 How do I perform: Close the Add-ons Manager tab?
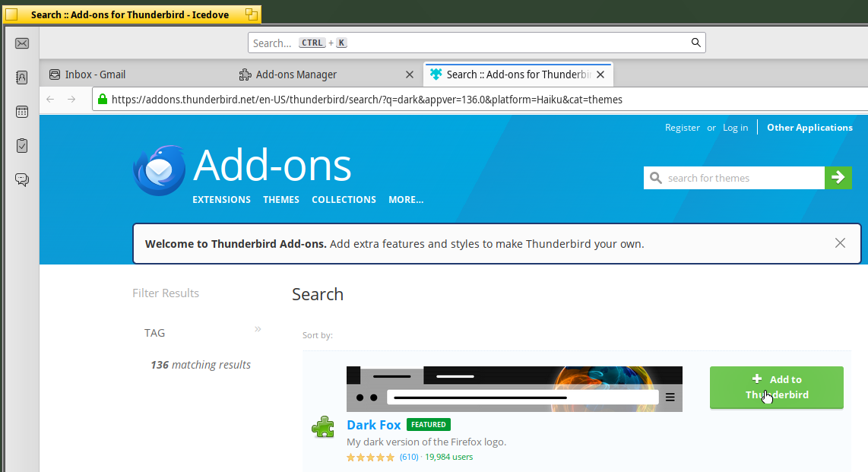410,74
